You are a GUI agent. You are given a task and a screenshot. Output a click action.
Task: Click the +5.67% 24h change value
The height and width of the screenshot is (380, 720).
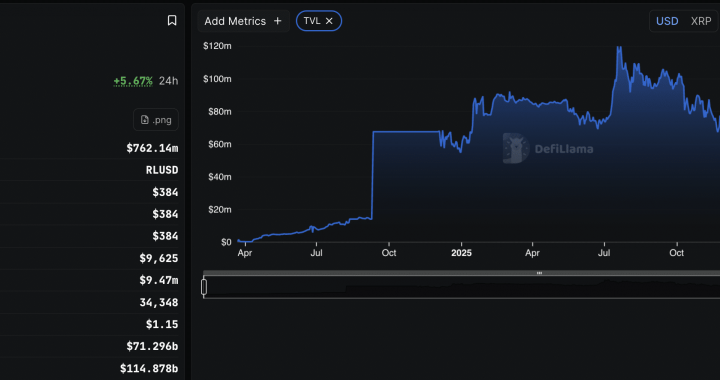(x=133, y=81)
